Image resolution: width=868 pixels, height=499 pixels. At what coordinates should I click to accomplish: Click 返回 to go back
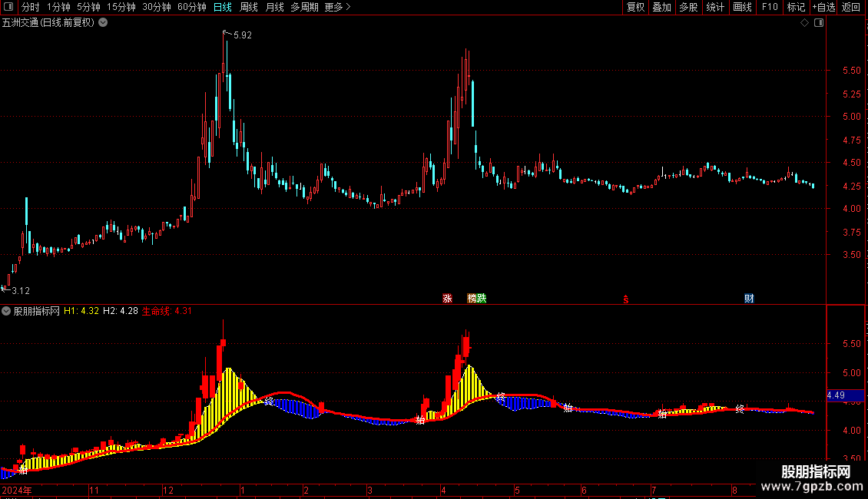[851, 7]
